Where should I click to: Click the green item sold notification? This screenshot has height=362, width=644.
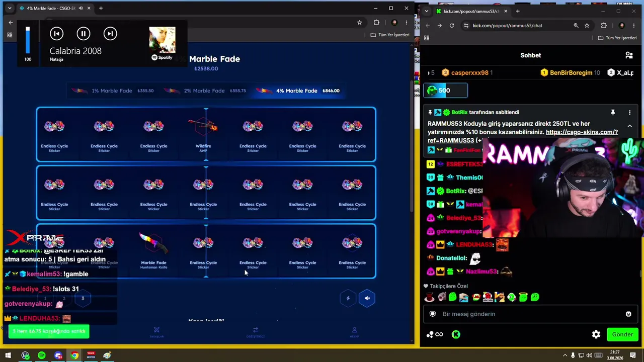[x=49, y=331]
